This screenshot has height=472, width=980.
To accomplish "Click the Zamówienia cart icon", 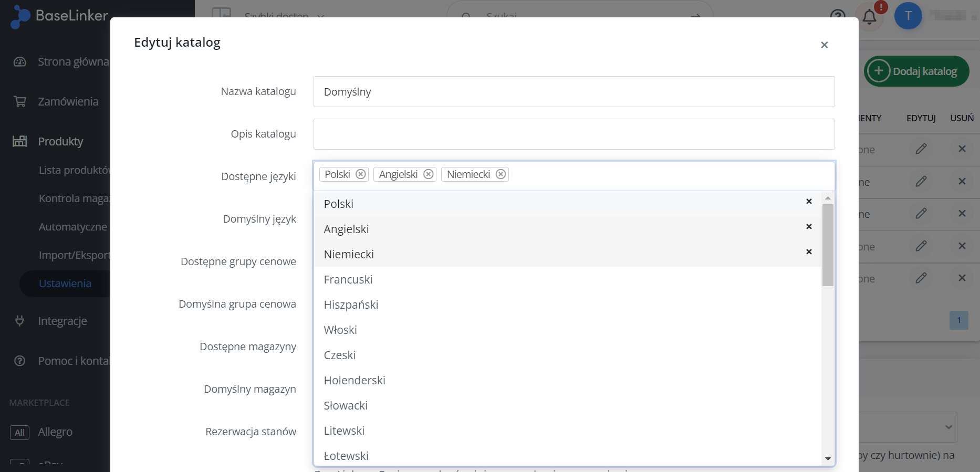I will [x=19, y=101].
